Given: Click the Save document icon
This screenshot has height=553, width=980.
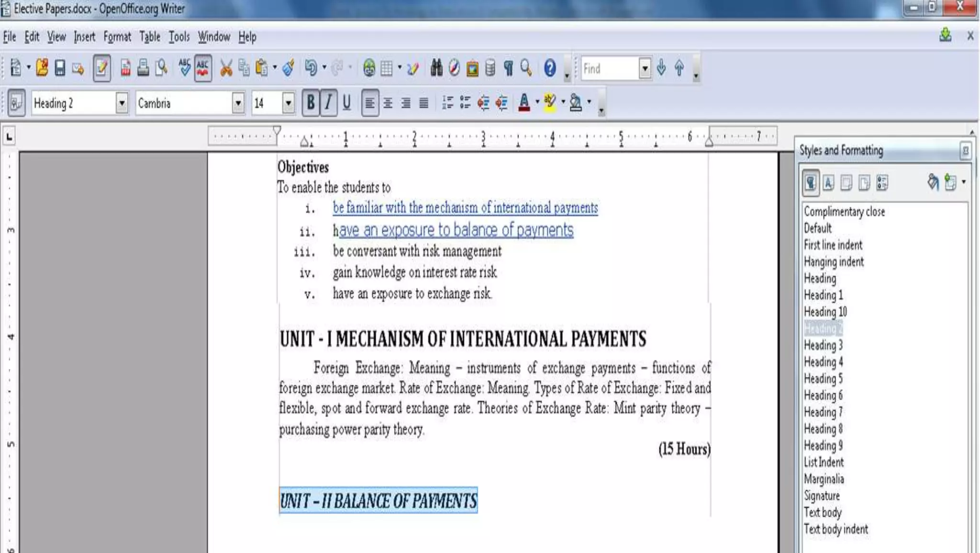Looking at the screenshot, I should pyautogui.click(x=60, y=68).
